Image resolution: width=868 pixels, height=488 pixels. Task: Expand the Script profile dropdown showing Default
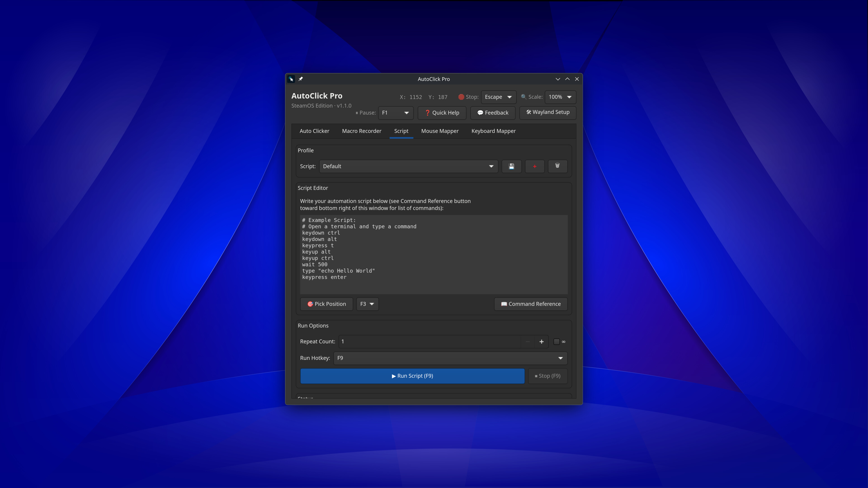click(x=409, y=166)
